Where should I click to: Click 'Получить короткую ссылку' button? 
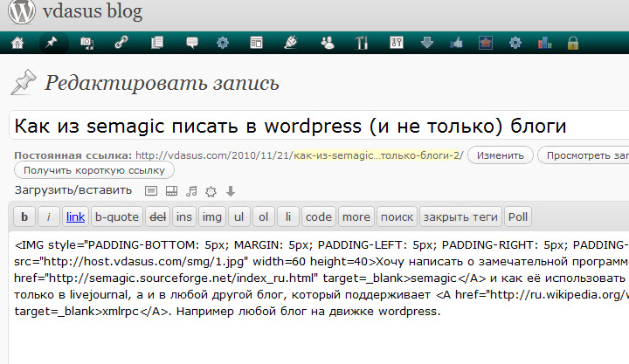click(94, 170)
